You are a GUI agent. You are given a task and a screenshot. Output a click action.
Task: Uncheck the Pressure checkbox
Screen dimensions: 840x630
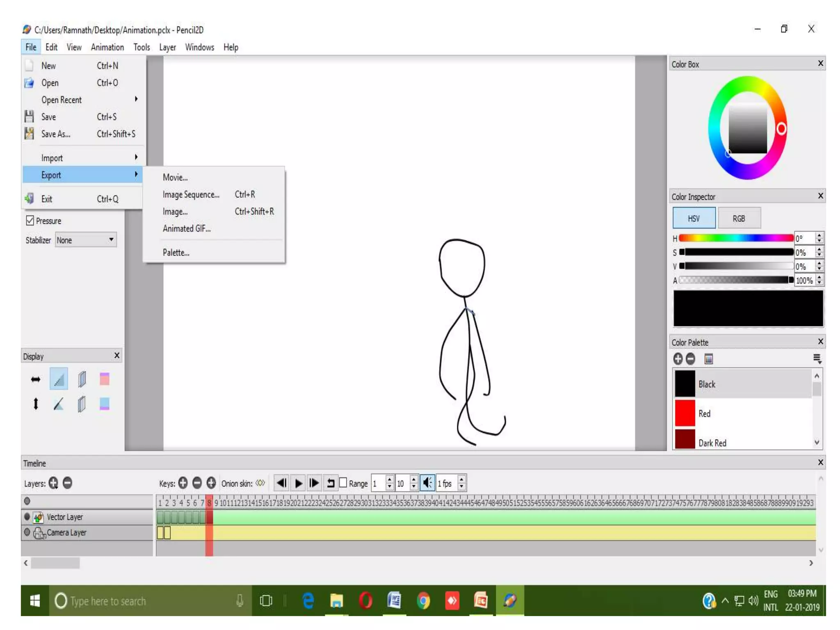(x=30, y=221)
